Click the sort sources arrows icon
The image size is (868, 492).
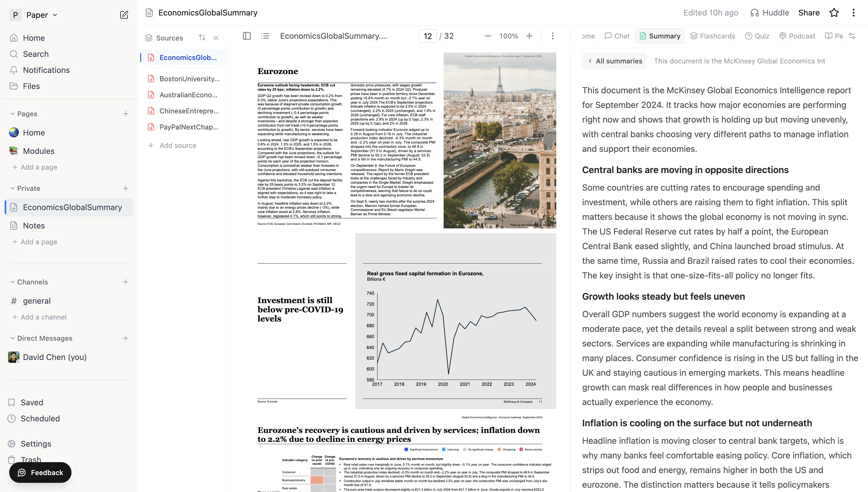pyautogui.click(x=202, y=38)
